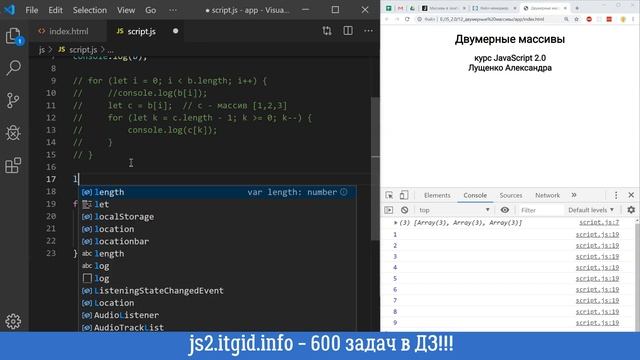Open the Search view in activity bar
The width and height of the screenshot is (640, 360).
[x=13, y=68]
